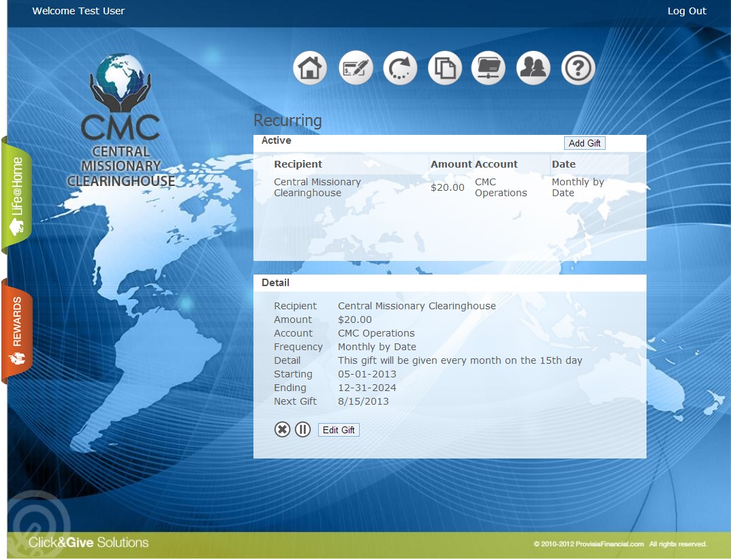Open the Life@Home side tab
The image size is (731, 560).
pyautogui.click(x=17, y=196)
